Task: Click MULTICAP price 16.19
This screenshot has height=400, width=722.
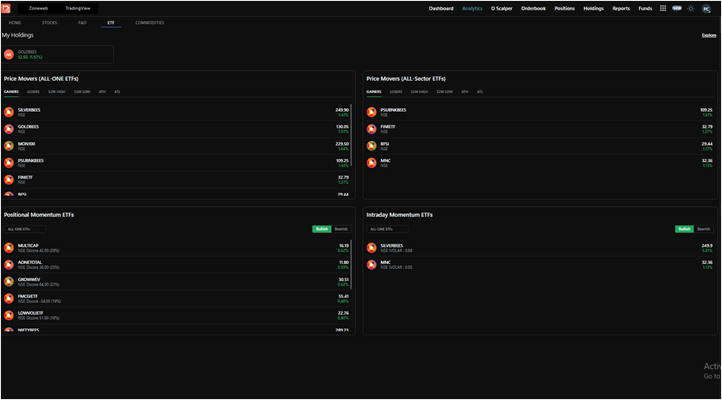Action: click(x=344, y=246)
